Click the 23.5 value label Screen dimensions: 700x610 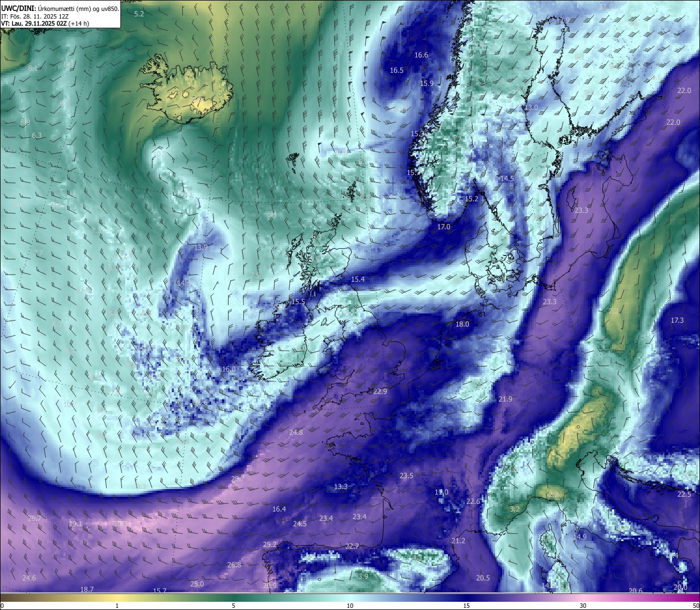click(406, 475)
